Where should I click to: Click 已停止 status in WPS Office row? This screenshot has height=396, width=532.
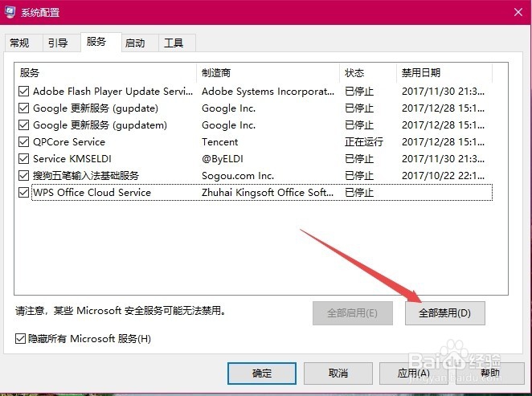[x=359, y=193]
